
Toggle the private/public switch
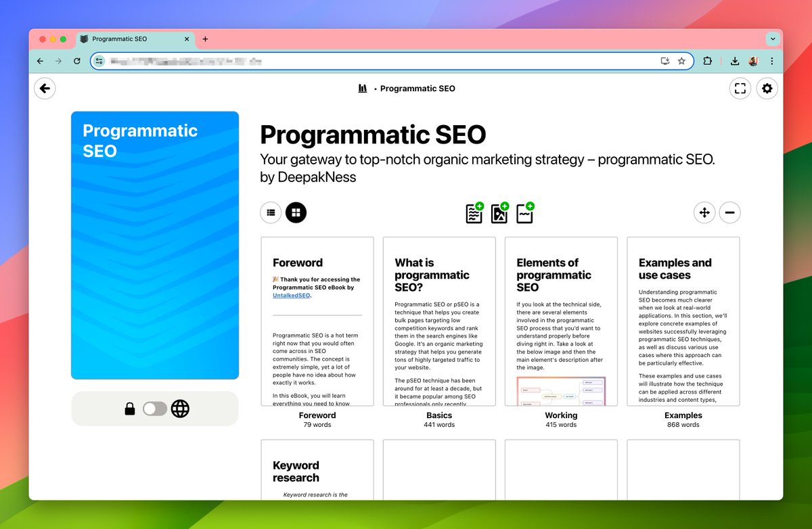(154, 409)
